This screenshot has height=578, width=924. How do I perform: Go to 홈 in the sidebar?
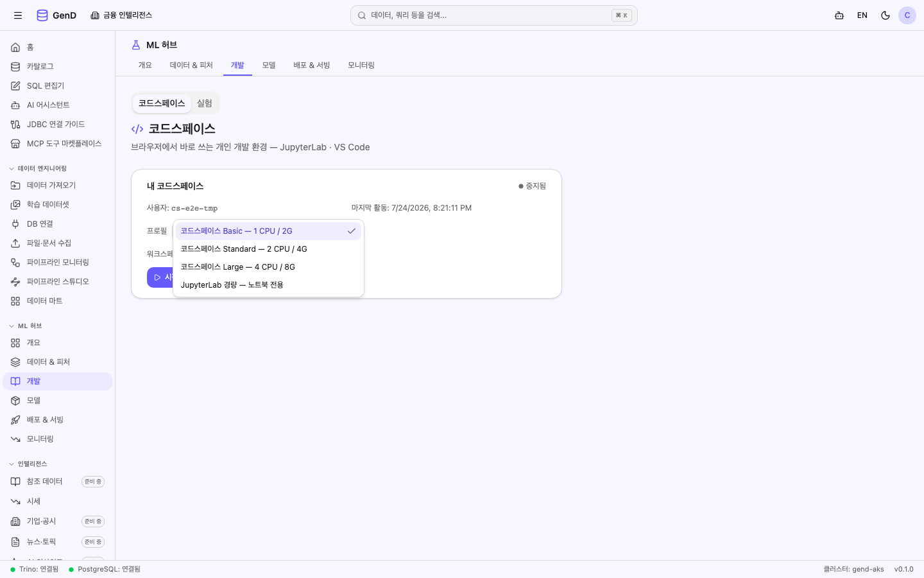58,48
